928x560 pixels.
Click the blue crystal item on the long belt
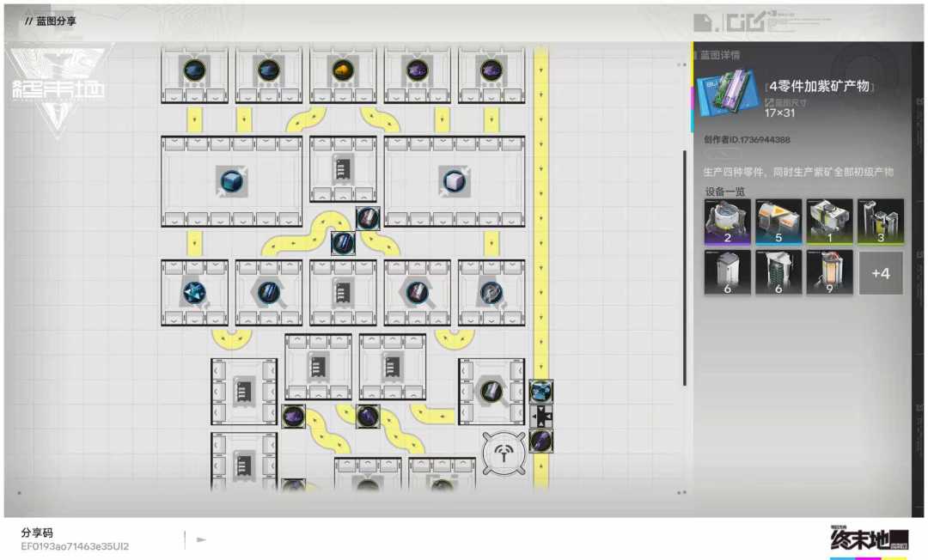click(541, 392)
